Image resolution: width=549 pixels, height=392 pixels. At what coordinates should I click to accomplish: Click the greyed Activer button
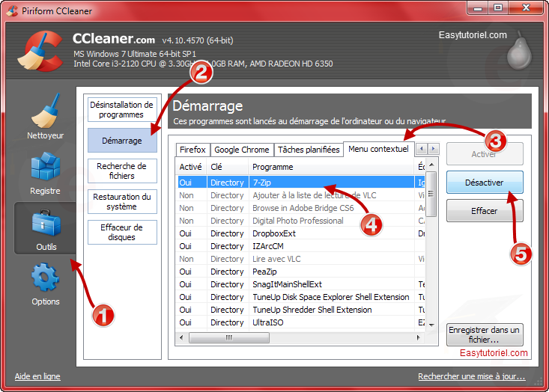click(485, 154)
